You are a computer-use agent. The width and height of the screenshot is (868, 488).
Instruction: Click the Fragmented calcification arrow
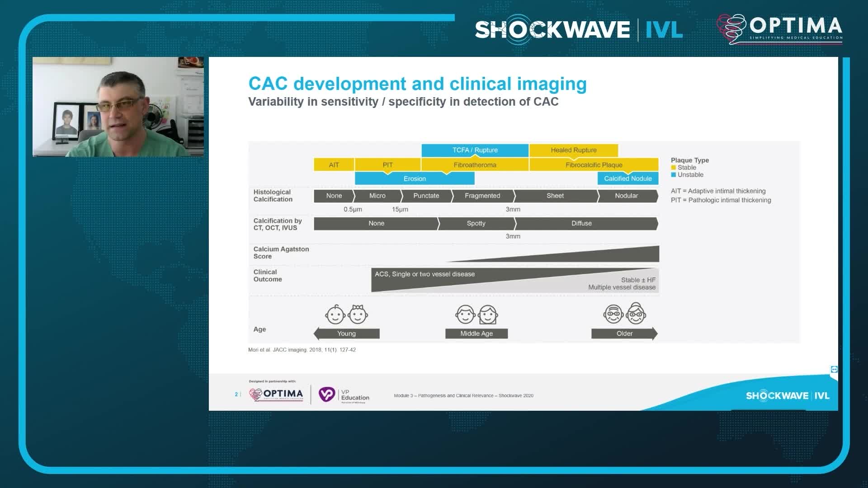coord(482,196)
